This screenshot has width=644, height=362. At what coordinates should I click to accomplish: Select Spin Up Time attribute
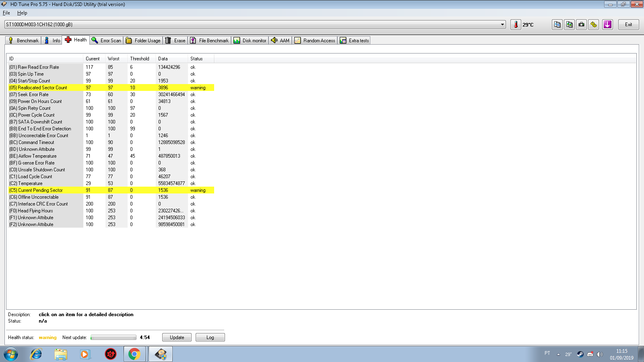click(x=110, y=74)
